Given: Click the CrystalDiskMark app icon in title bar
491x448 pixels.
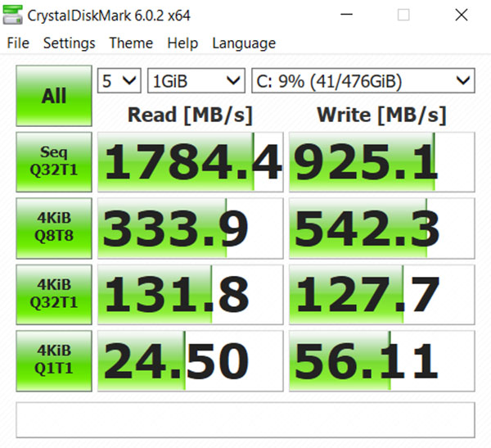Looking at the screenshot, I should pos(12,15).
